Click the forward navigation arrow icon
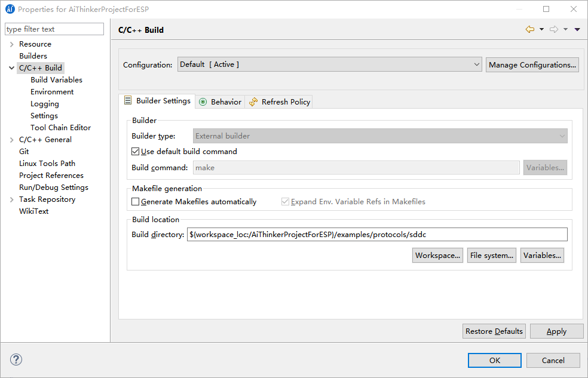 pos(554,29)
